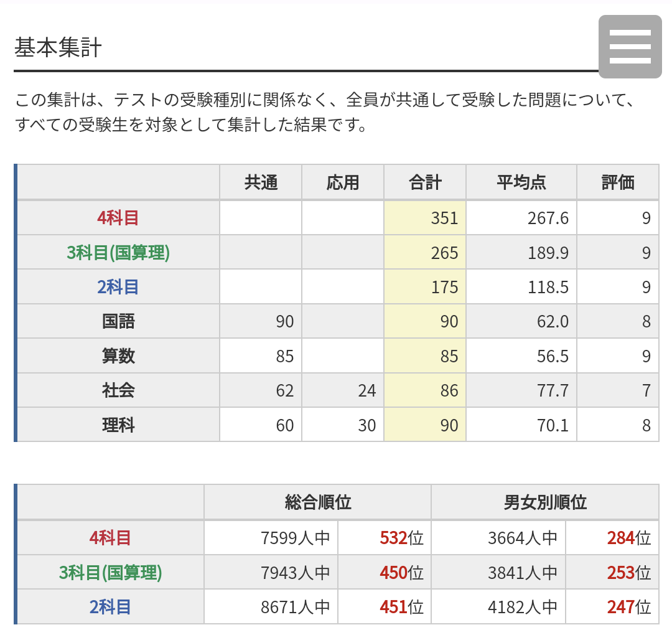Click the 平均点 column header
672x635 pixels.
(x=520, y=182)
